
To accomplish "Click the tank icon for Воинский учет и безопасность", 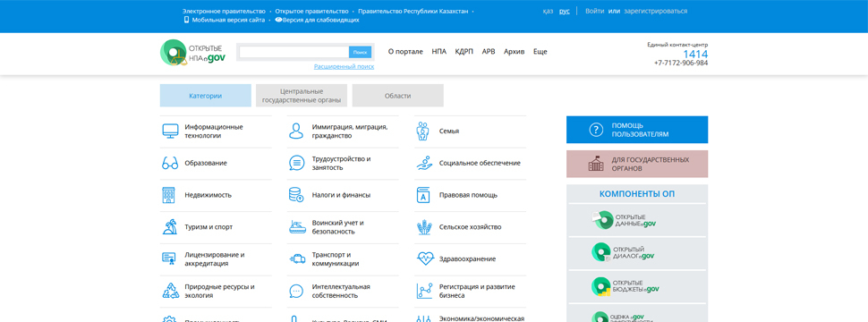I will coord(297,227).
